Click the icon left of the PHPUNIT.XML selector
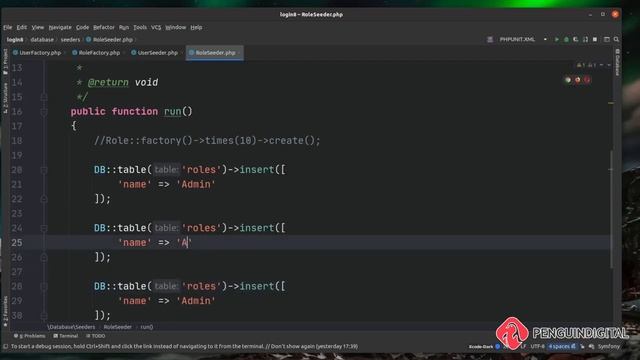The height and width of the screenshot is (360, 640). pos(490,40)
